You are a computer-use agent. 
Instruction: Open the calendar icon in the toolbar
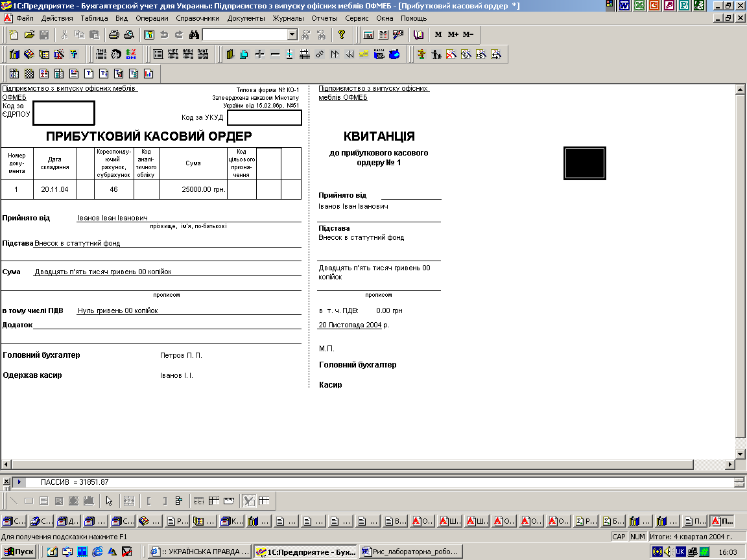pos(383,34)
